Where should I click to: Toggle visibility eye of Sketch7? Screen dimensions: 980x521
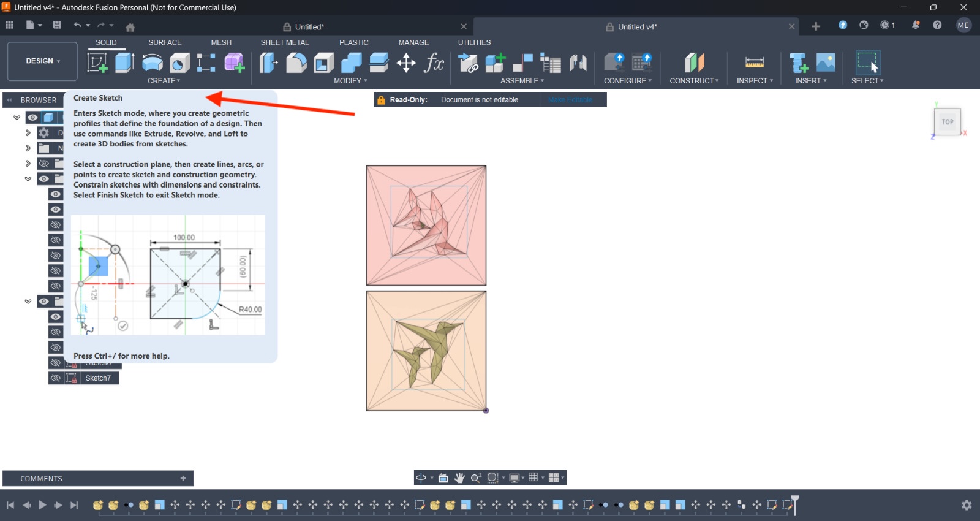[56, 378]
